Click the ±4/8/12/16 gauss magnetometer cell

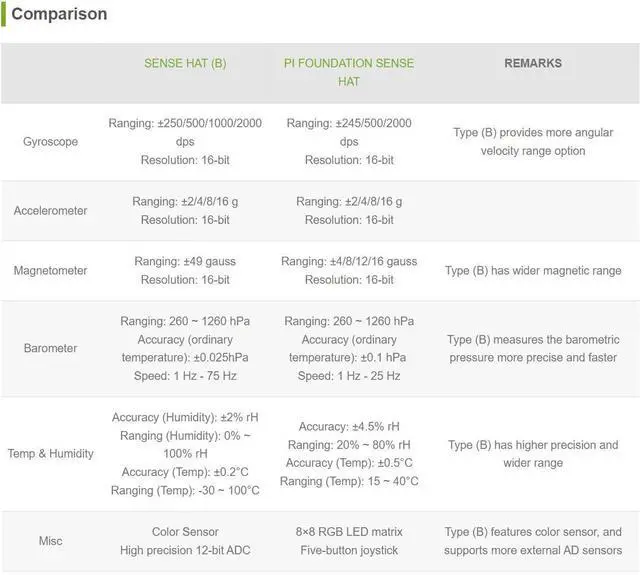(349, 271)
